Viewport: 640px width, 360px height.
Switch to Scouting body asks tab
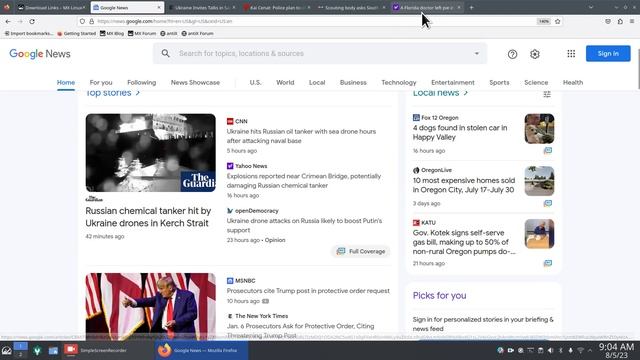pyautogui.click(x=352, y=7)
